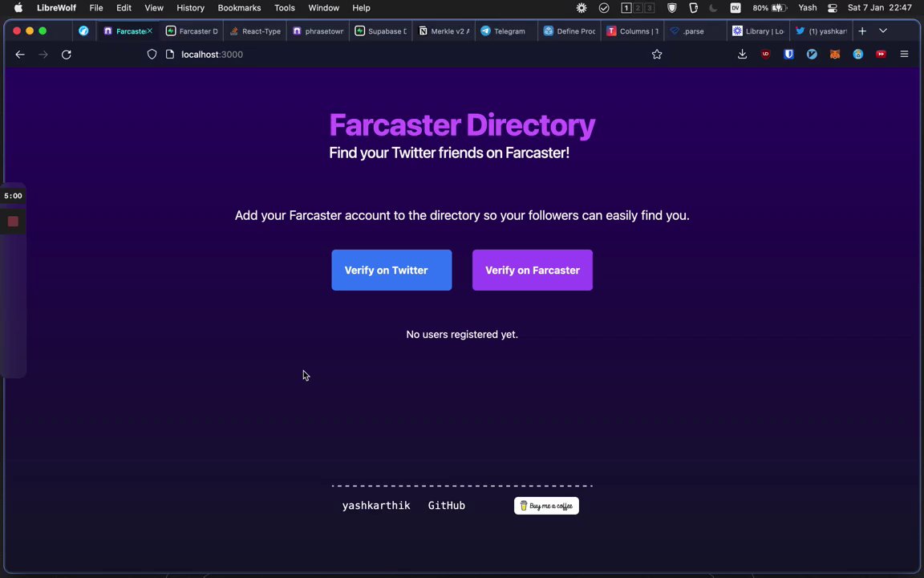924x578 pixels.
Task: Switch to the React-Type tab
Action: click(x=255, y=31)
